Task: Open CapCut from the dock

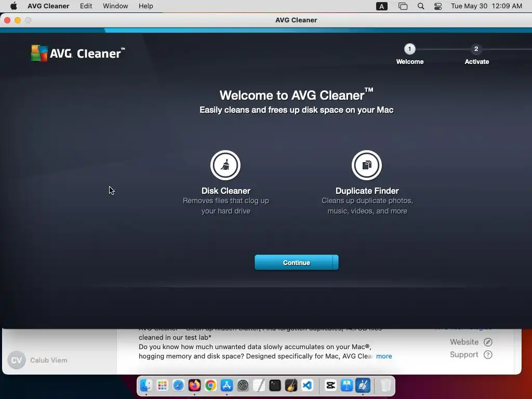Action: tap(330, 385)
